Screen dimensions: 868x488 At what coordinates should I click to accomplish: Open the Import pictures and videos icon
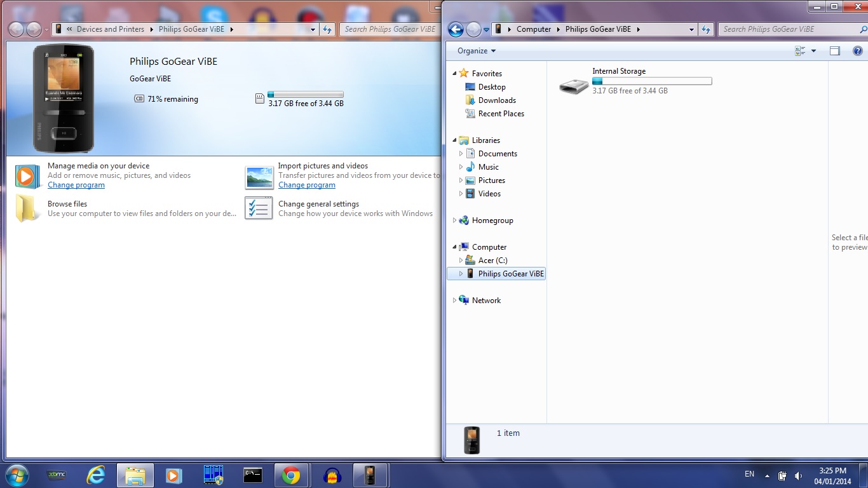pyautogui.click(x=259, y=177)
